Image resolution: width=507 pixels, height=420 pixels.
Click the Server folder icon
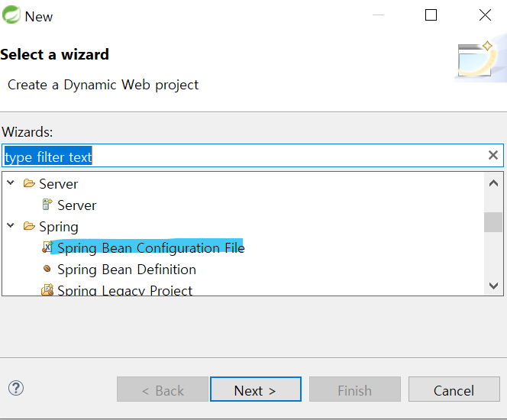pos(29,183)
